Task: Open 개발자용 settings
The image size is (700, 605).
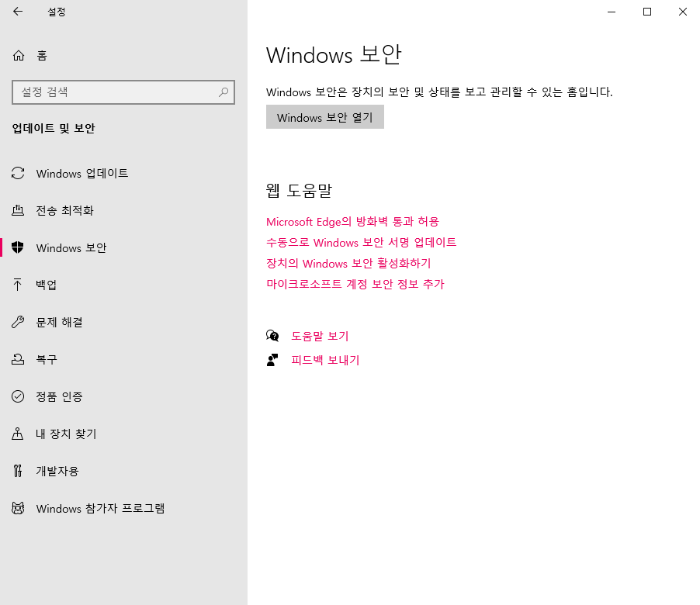Action: [123, 471]
